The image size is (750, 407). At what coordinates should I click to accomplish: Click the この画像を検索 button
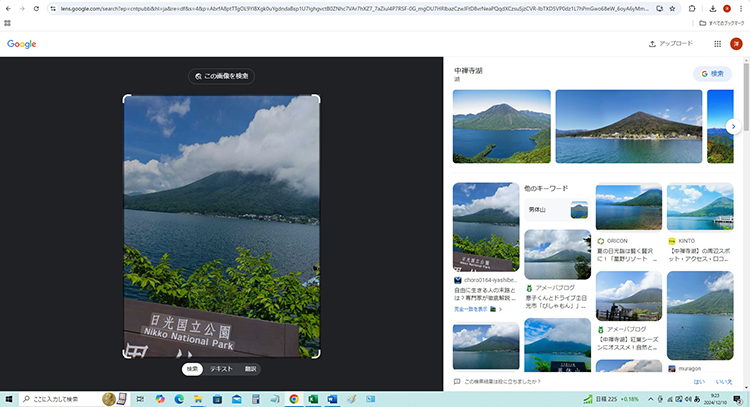(x=221, y=76)
